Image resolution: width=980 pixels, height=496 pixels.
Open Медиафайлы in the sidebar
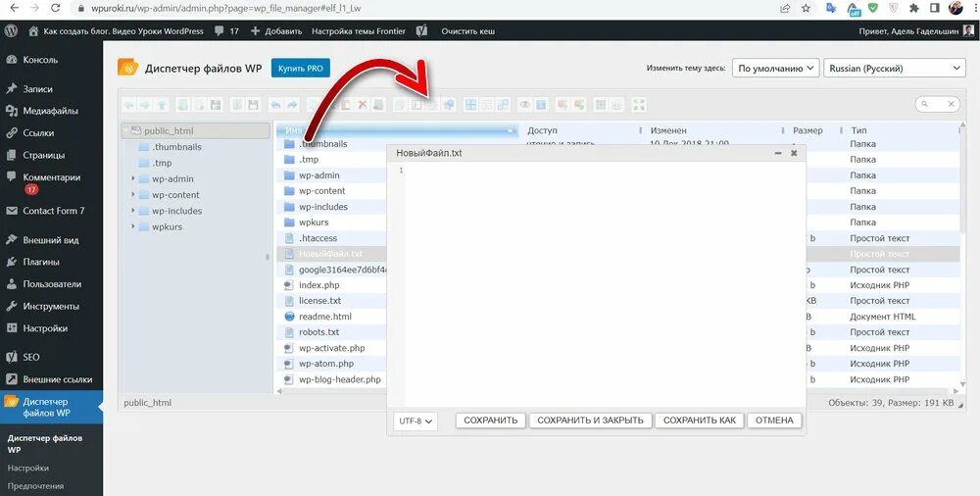[x=50, y=111]
